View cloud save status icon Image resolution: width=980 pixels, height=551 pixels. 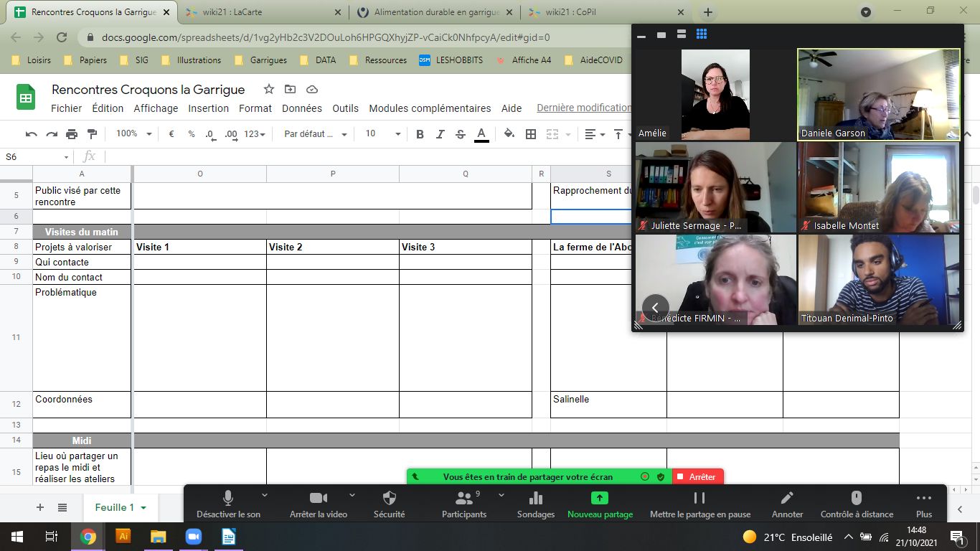pos(311,90)
